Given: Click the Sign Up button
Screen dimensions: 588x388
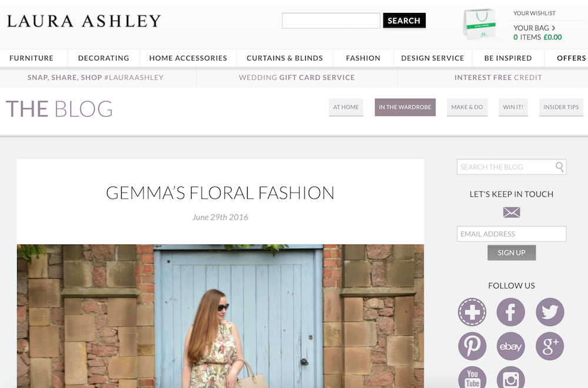Looking at the screenshot, I should pos(512,253).
